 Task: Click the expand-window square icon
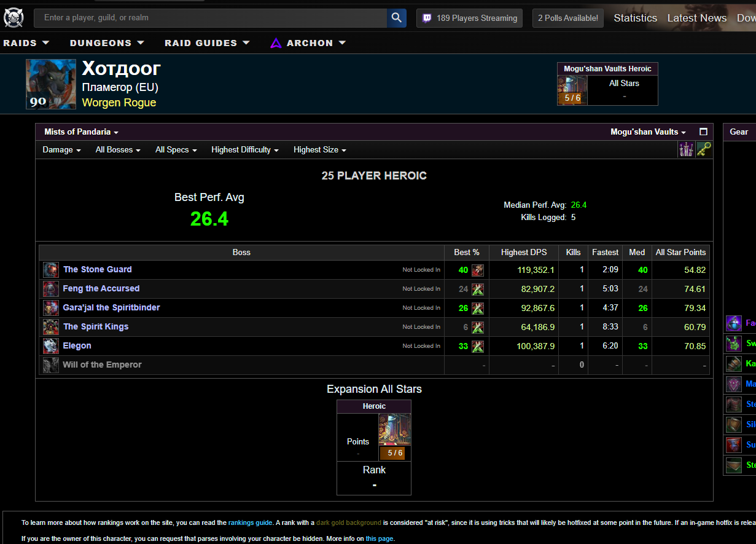pyautogui.click(x=703, y=132)
